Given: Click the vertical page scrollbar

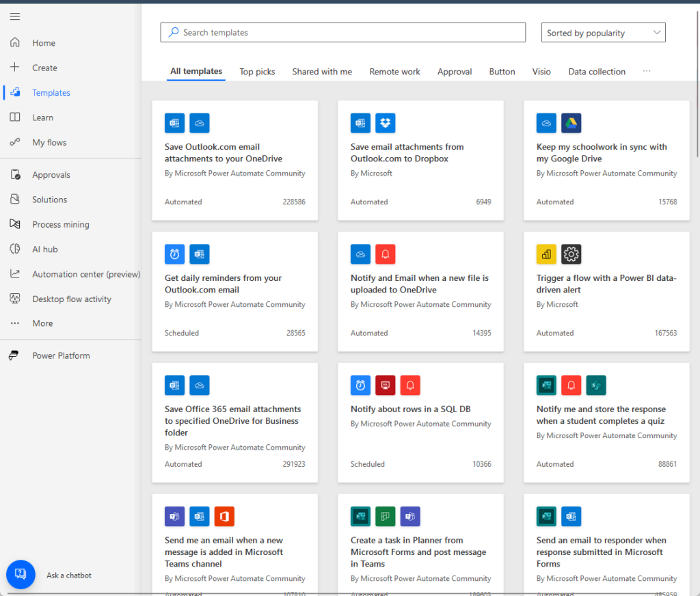Looking at the screenshot, I should tap(697, 85).
